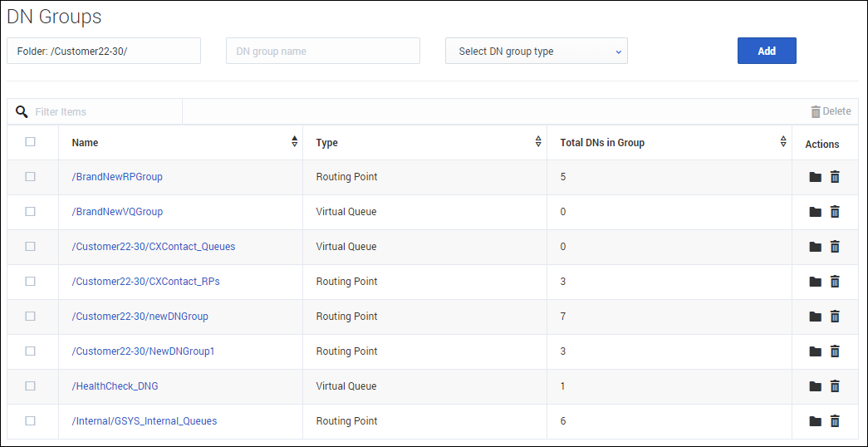Viewport: 868px width, 447px height.
Task: Open the Select DN group type dropdown
Action: pyautogui.click(x=536, y=52)
